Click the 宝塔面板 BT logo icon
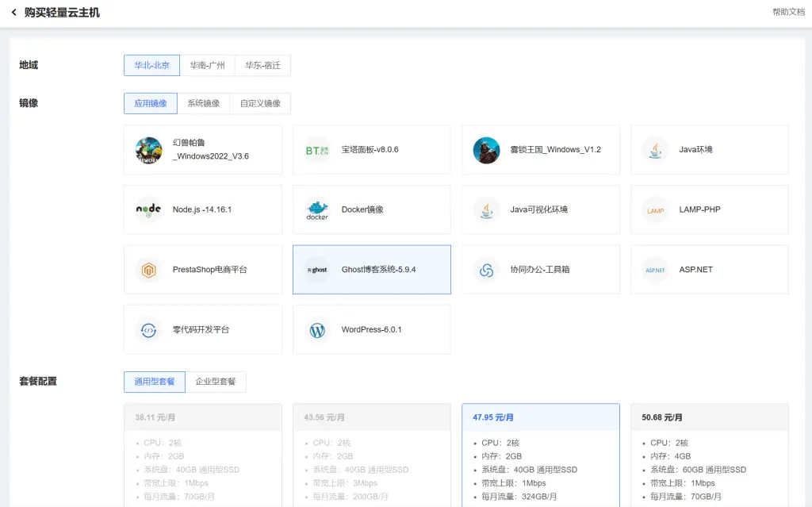The height and width of the screenshot is (507, 812). tap(317, 150)
